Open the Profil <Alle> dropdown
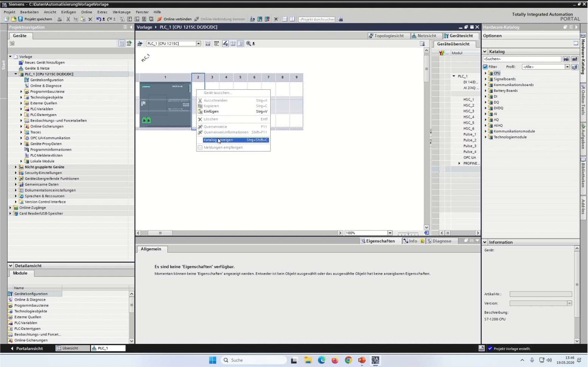 (567, 67)
